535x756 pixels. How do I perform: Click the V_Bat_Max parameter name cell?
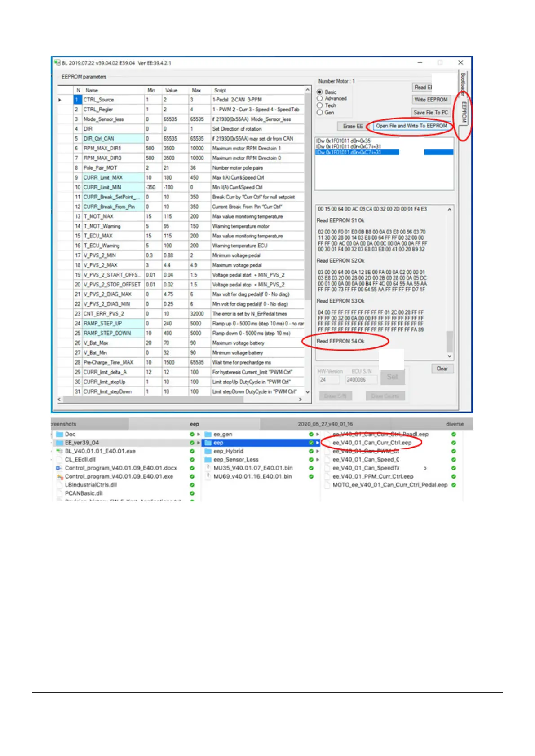[x=113, y=343]
